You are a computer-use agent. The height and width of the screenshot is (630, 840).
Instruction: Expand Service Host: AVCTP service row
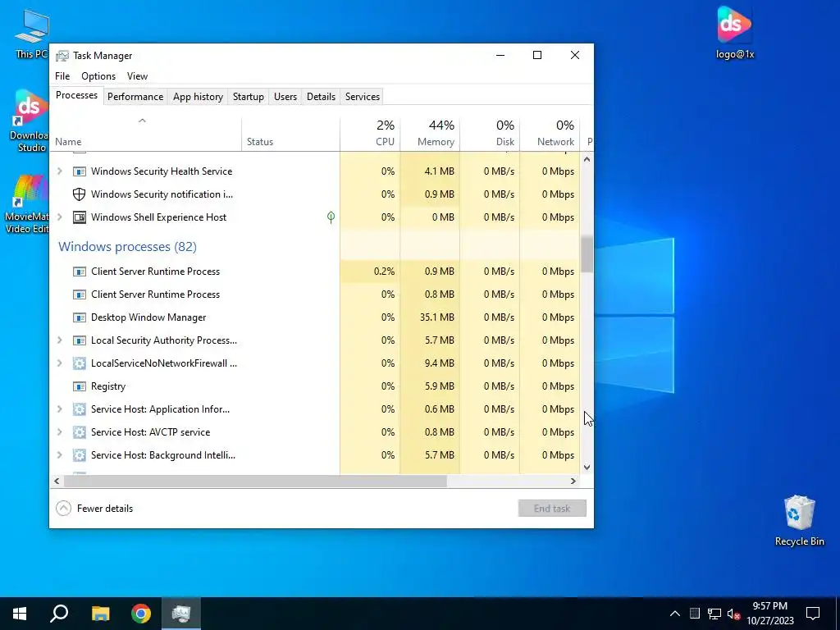tap(60, 432)
